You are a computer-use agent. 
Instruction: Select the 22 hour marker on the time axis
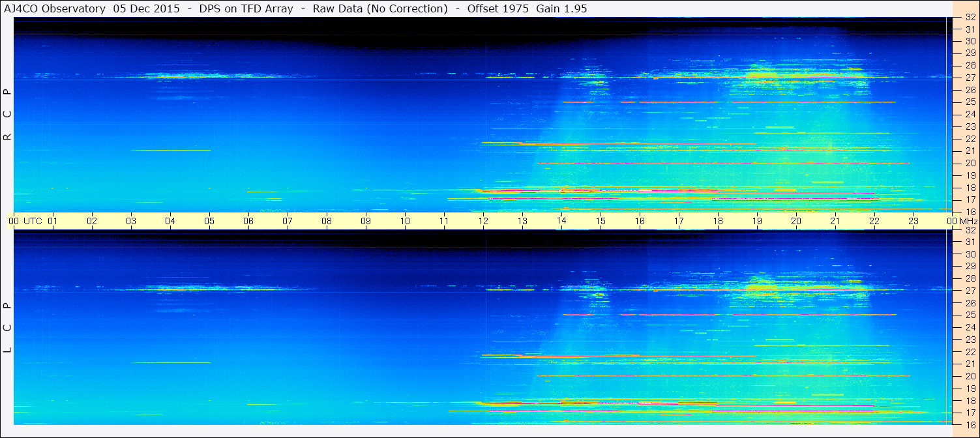[874, 221]
